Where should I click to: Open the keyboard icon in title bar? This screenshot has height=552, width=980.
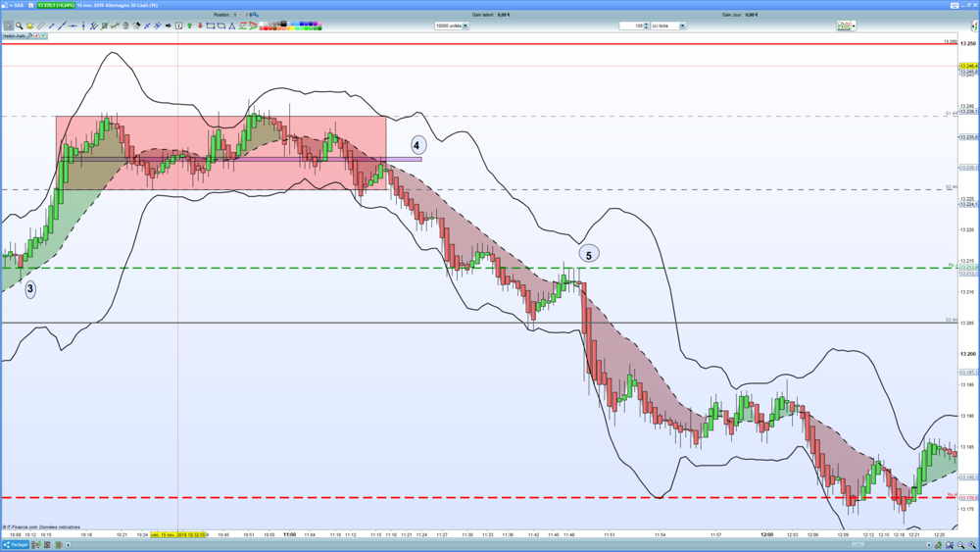point(955,6)
